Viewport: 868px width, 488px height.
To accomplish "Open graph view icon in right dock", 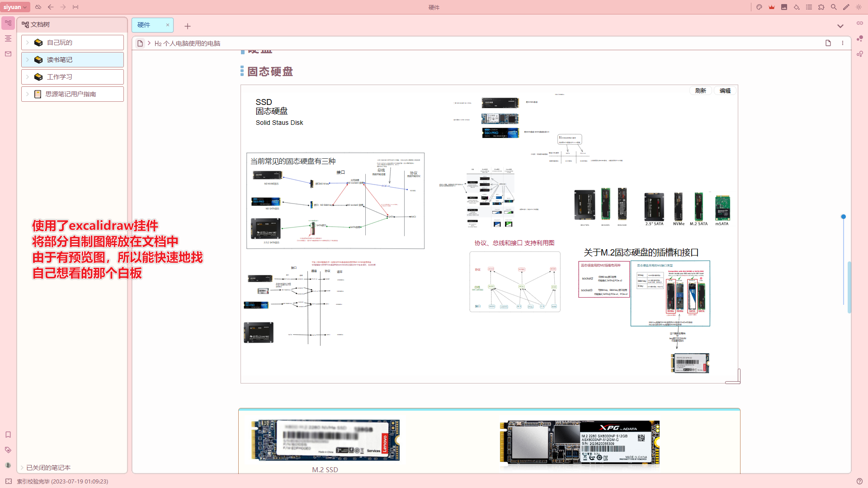I will point(859,39).
